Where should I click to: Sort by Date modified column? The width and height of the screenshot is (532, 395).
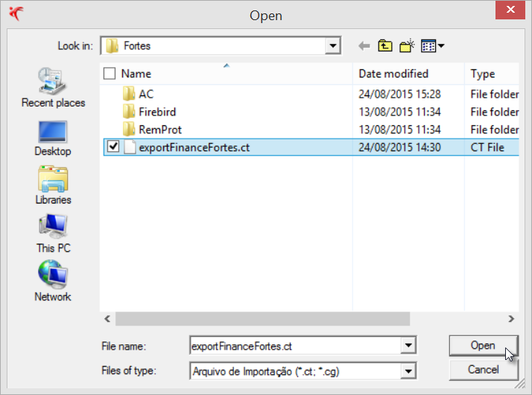coord(393,74)
